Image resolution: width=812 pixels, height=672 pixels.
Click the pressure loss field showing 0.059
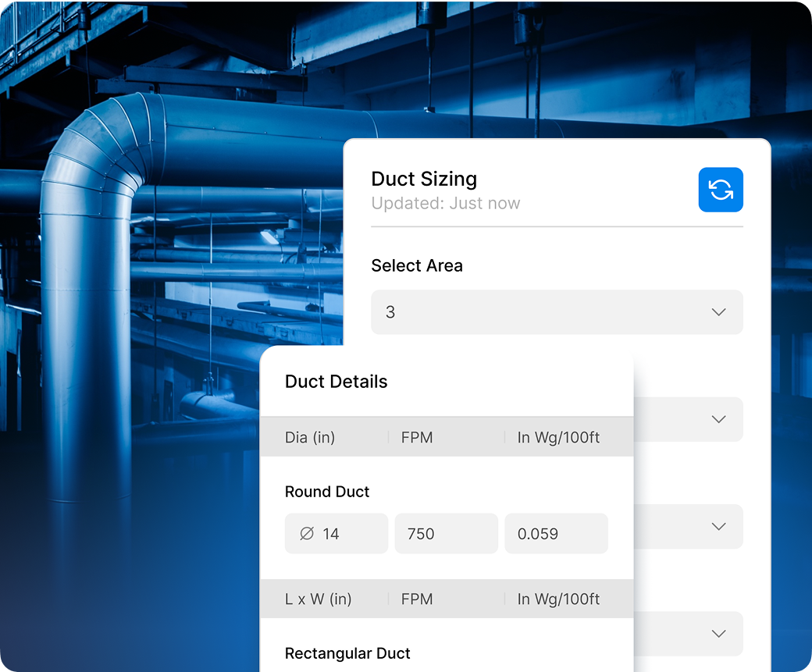click(x=556, y=534)
